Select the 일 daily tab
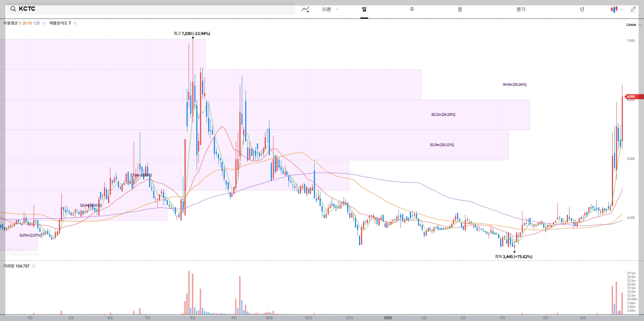Viewport: 644px width, 321px height. coord(364,9)
